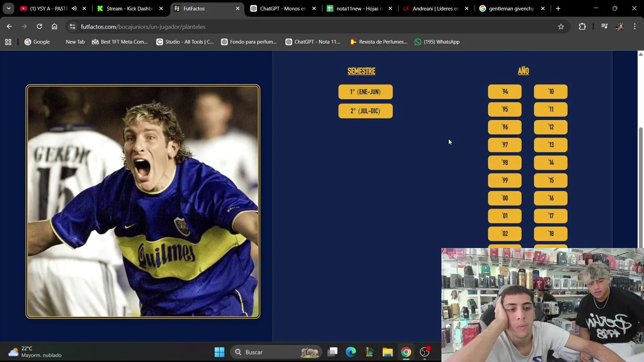Viewport: 644px width, 362px height.
Task: Choose year '97
Action: click(x=505, y=145)
